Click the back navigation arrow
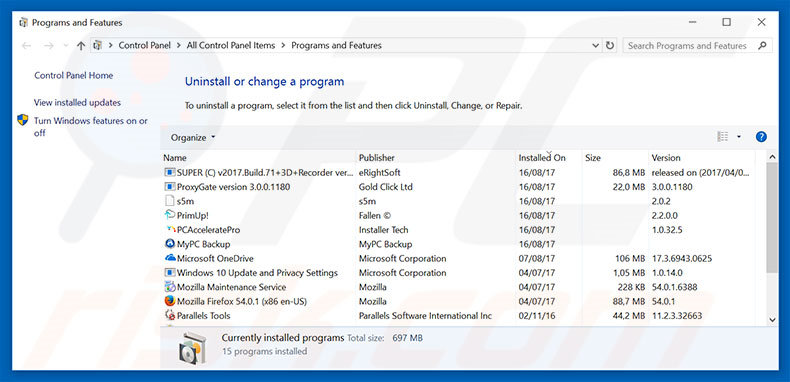Screen dimensions: 790x382 pyautogui.click(x=26, y=45)
